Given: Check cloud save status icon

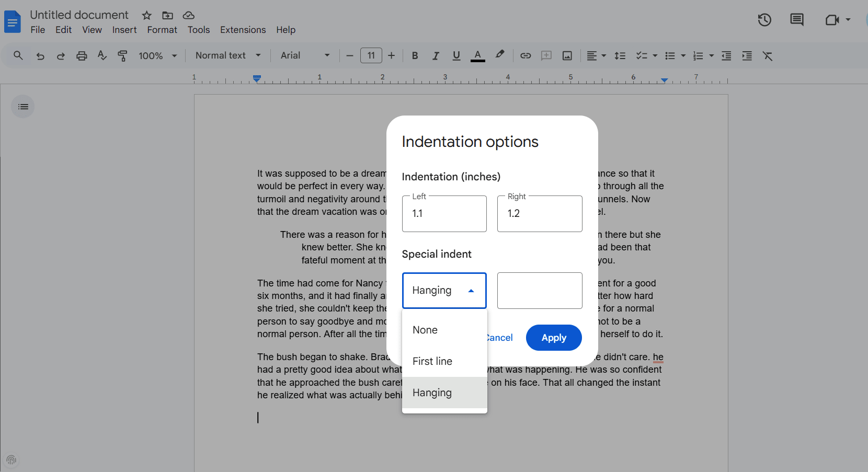Looking at the screenshot, I should [189, 15].
